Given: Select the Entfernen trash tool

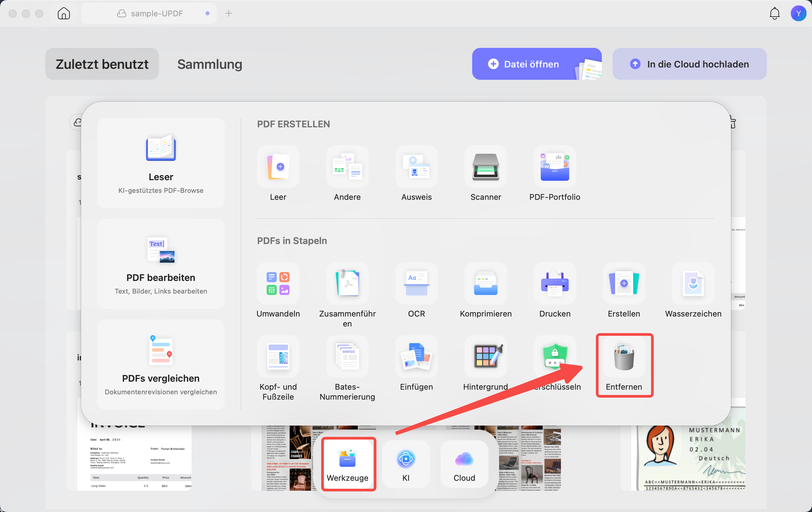Looking at the screenshot, I should tap(624, 357).
